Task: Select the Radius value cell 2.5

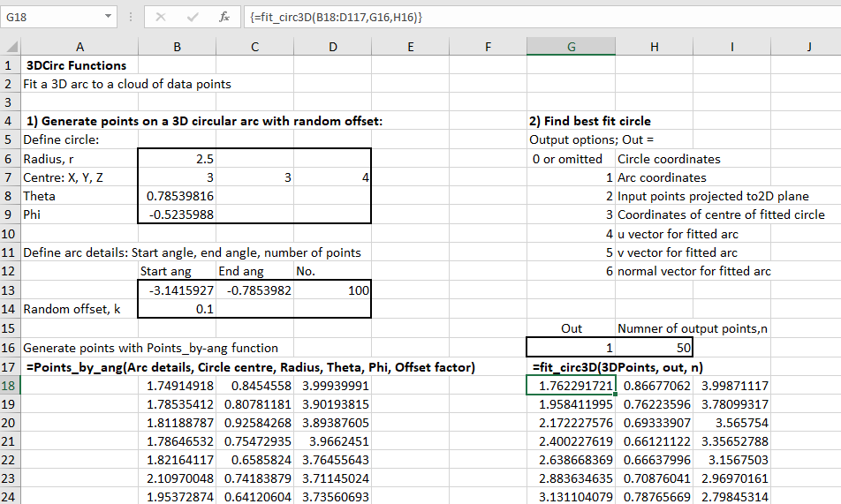Action: [x=178, y=159]
